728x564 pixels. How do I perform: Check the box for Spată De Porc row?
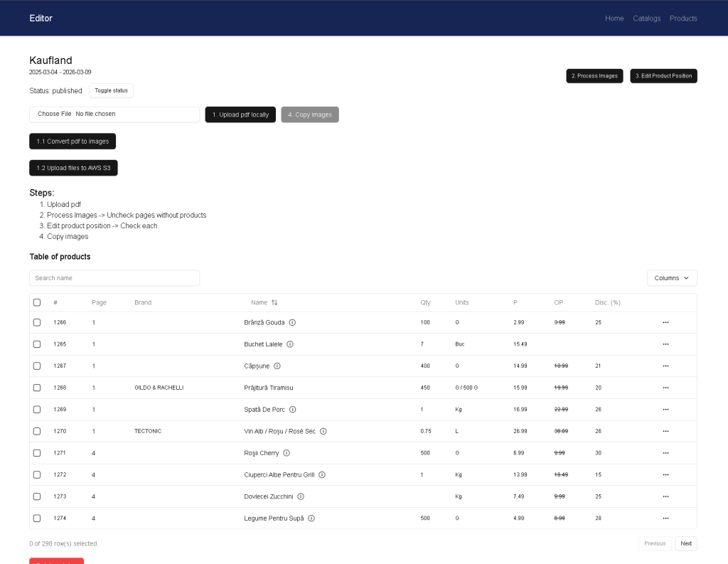pyautogui.click(x=37, y=410)
